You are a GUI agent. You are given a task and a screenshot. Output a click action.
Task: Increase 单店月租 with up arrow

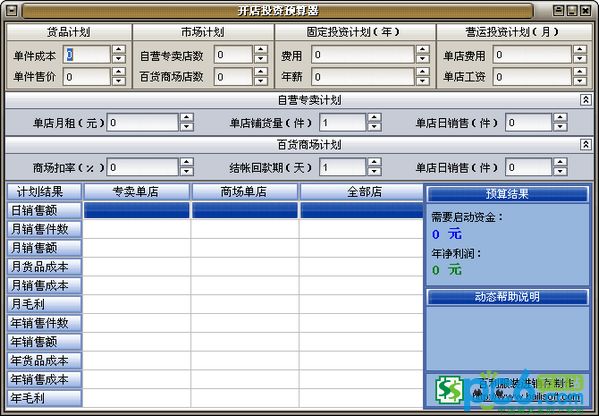[x=187, y=118]
